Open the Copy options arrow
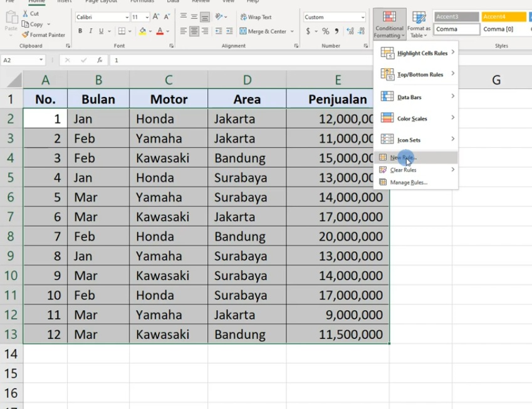The image size is (532, 409). coord(48,24)
